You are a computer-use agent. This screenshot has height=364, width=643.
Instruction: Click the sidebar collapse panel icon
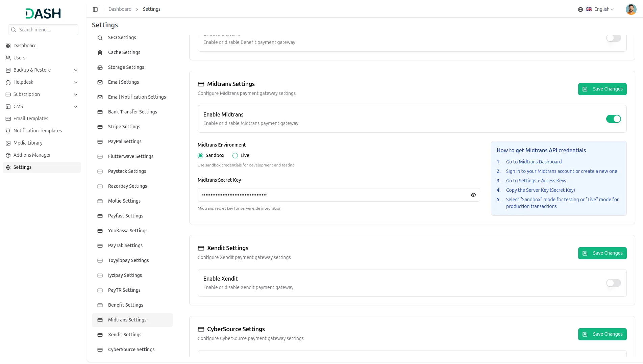(95, 9)
